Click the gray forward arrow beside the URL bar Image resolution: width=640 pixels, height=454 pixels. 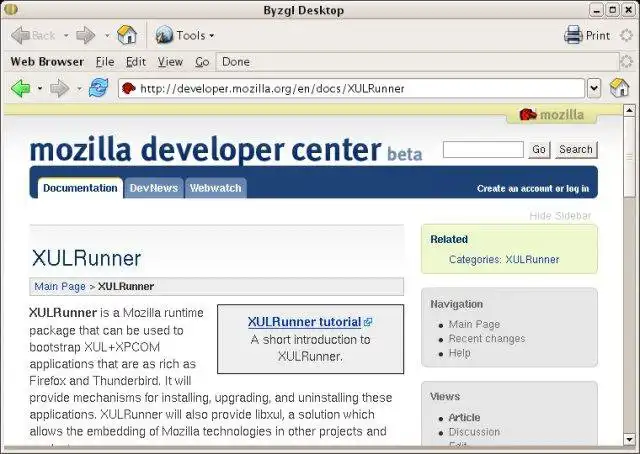(x=60, y=88)
